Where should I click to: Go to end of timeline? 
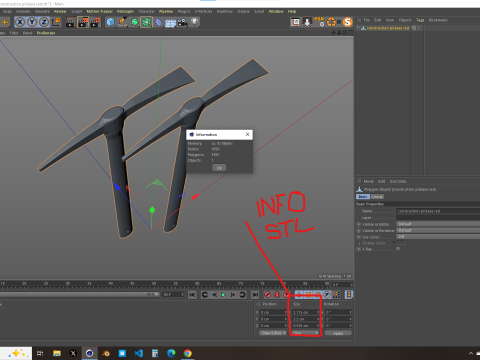(x=255, y=295)
